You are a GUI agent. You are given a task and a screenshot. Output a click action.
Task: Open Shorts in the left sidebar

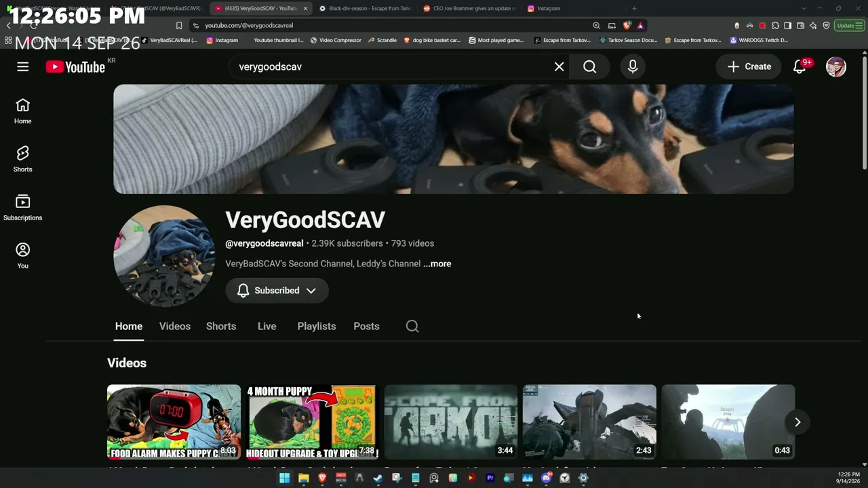tap(22, 159)
